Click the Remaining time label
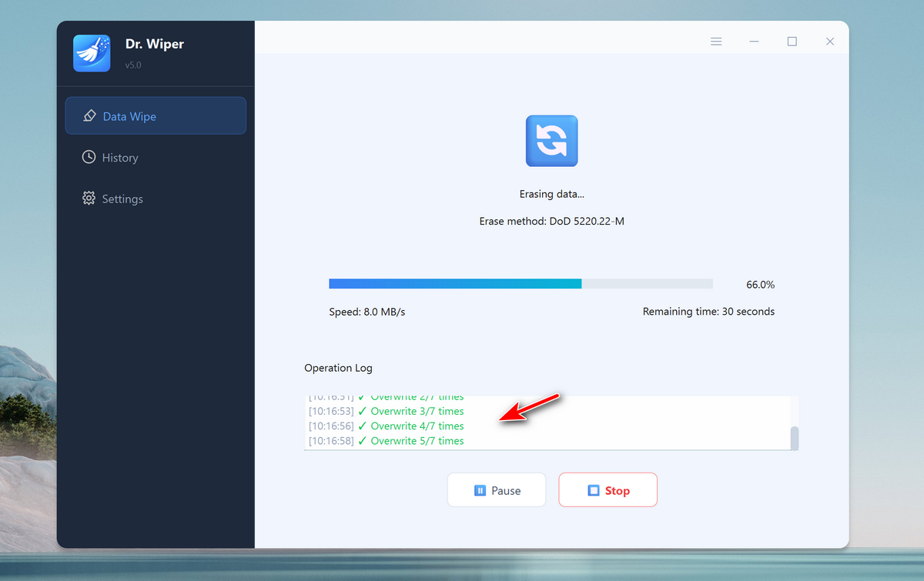The width and height of the screenshot is (924, 581). point(708,312)
